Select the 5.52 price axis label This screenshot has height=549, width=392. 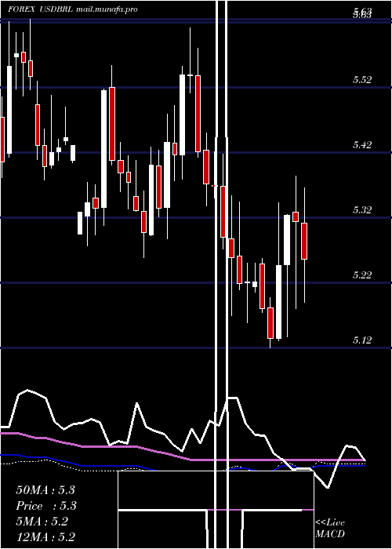(x=362, y=80)
